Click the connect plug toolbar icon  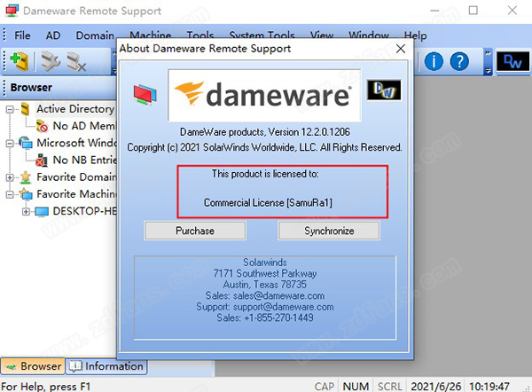coord(51,61)
